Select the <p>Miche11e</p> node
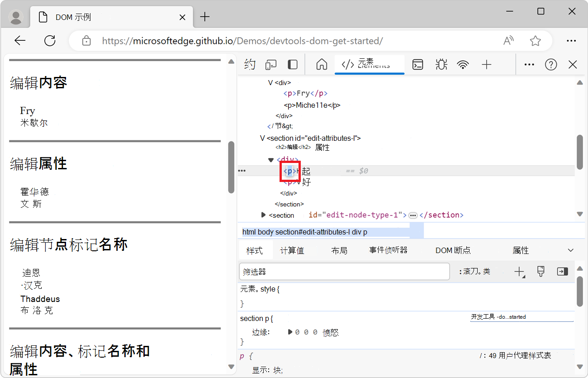Image resolution: width=588 pixels, height=378 pixels. (x=312, y=105)
